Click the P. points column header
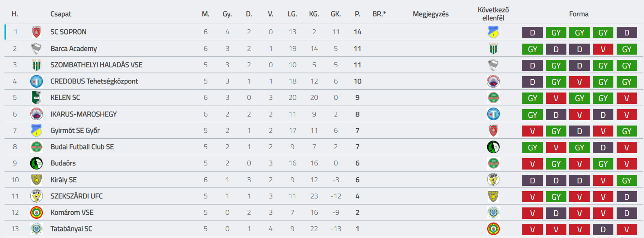 pyautogui.click(x=357, y=14)
